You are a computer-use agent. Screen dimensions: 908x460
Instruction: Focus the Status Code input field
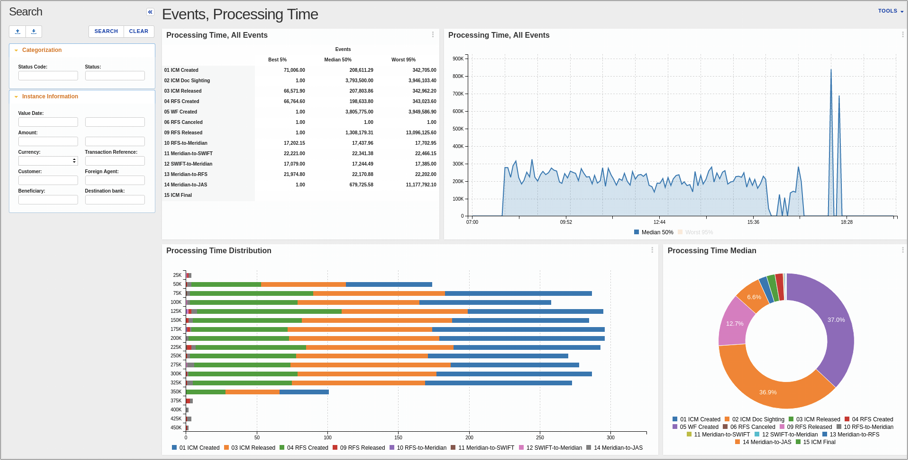[x=47, y=76]
